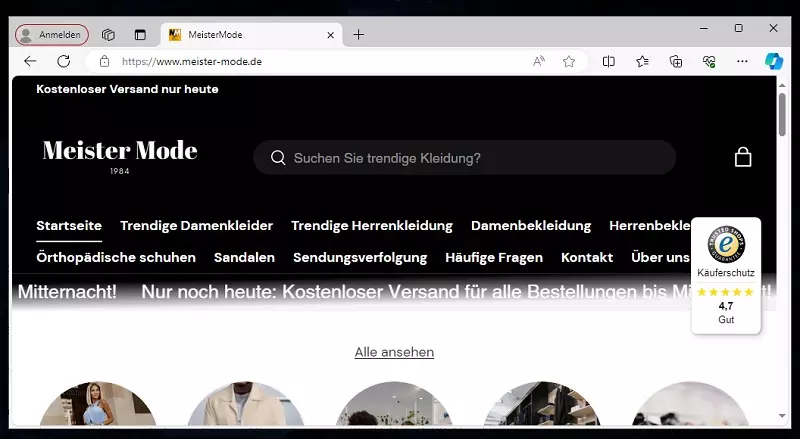Open the browser settings and more menu
Viewport: 800px width, 439px height.
pyautogui.click(x=742, y=62)
